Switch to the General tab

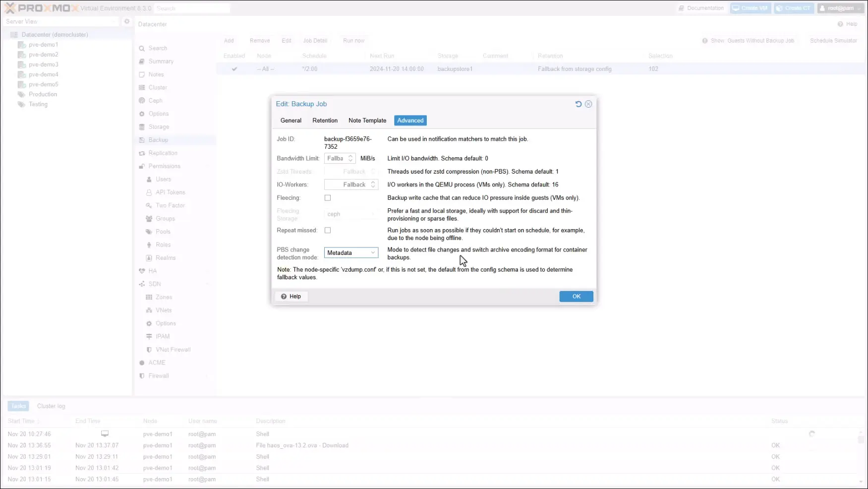(291, 121)
